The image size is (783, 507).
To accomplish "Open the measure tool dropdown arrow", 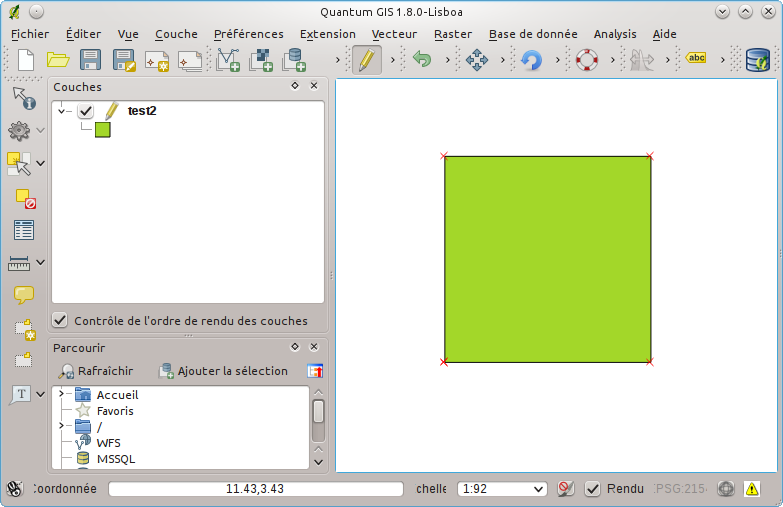I will click(x=41, y=263).
